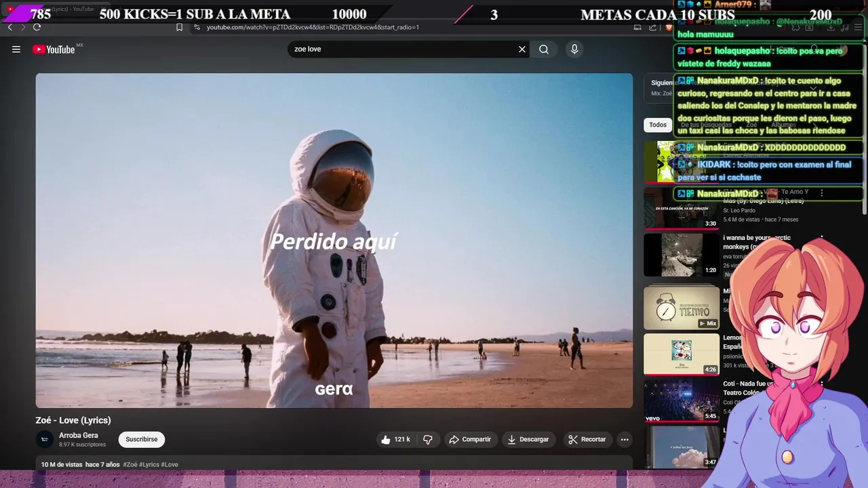Open more actions three-dot menu under video

625,439
